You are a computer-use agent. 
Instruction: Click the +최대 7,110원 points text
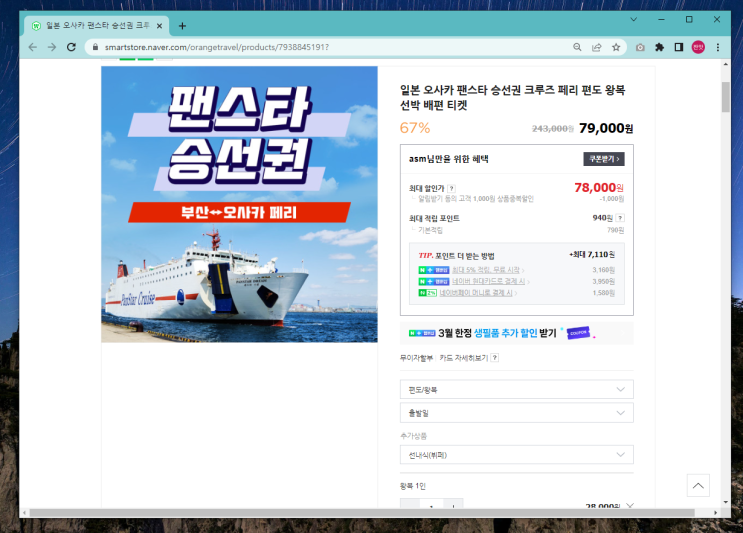coord(592,254)
